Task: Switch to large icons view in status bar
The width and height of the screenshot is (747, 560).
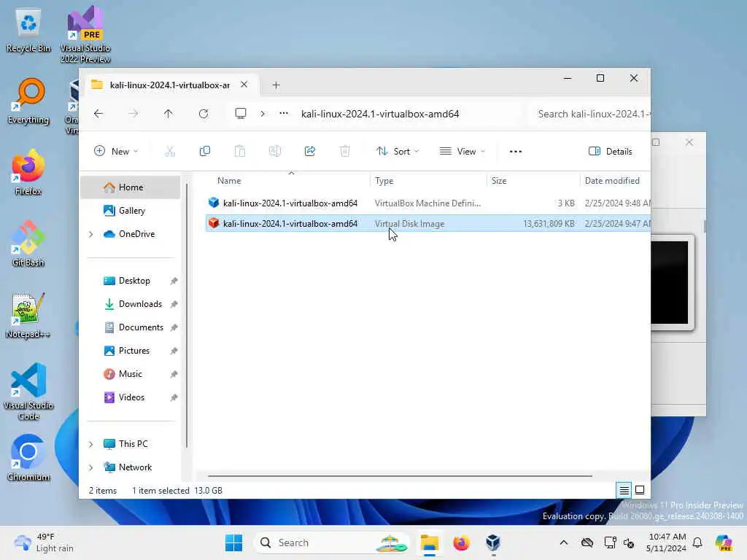Action: pyautogui.click(x=640, y=490)
